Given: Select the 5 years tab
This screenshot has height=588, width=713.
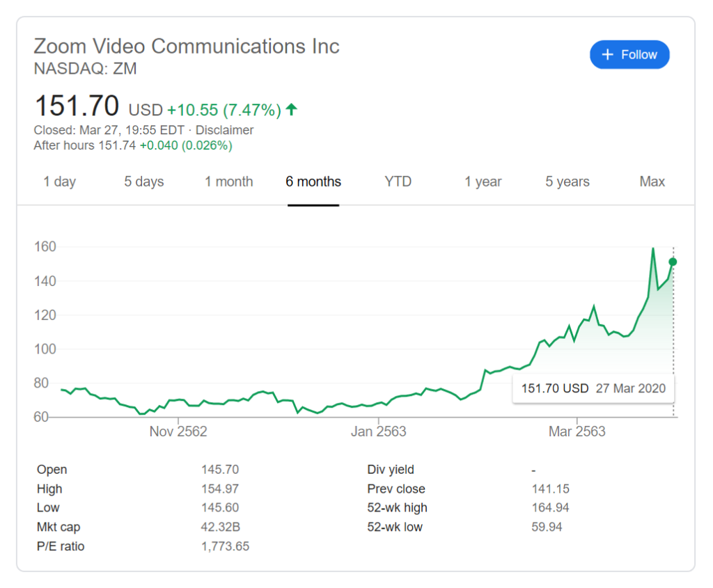Looking at the screenshot, I should 567,182.
